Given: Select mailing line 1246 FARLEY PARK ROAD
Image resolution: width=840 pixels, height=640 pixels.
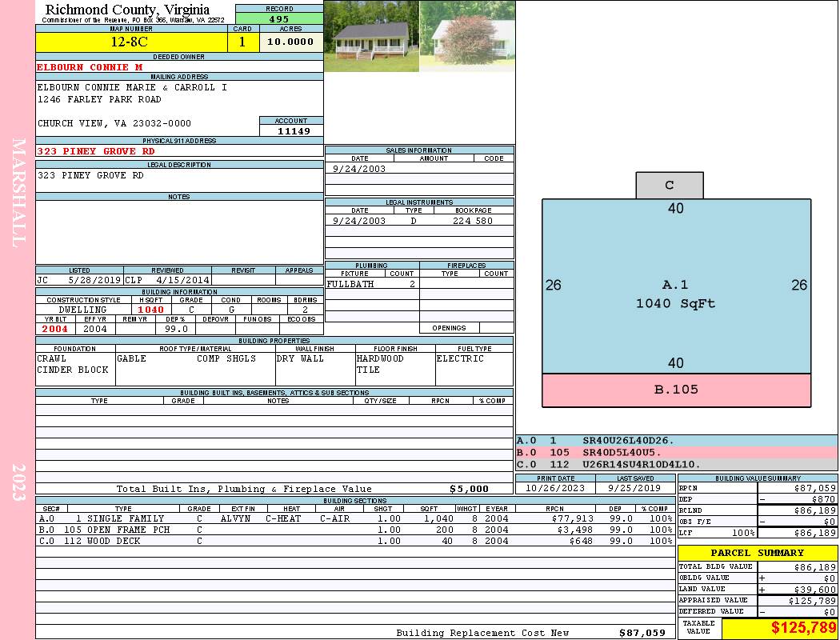Looking at the screenshot, I should (x=99, y=99).
